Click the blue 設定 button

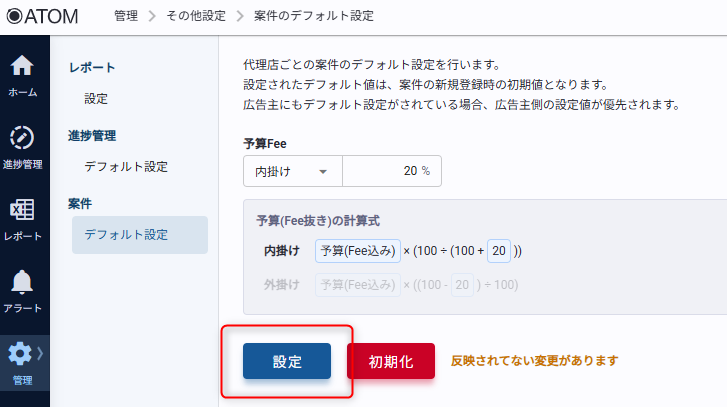point(287,361)
